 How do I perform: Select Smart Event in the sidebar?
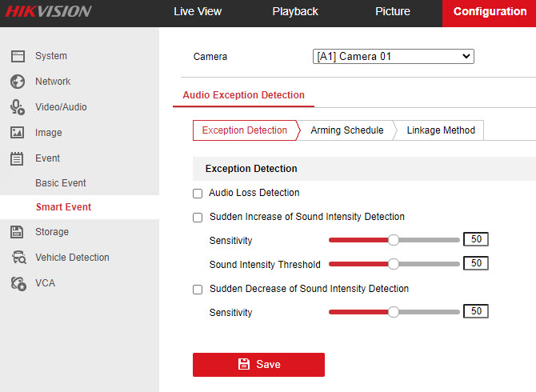[x=63, y=207]
